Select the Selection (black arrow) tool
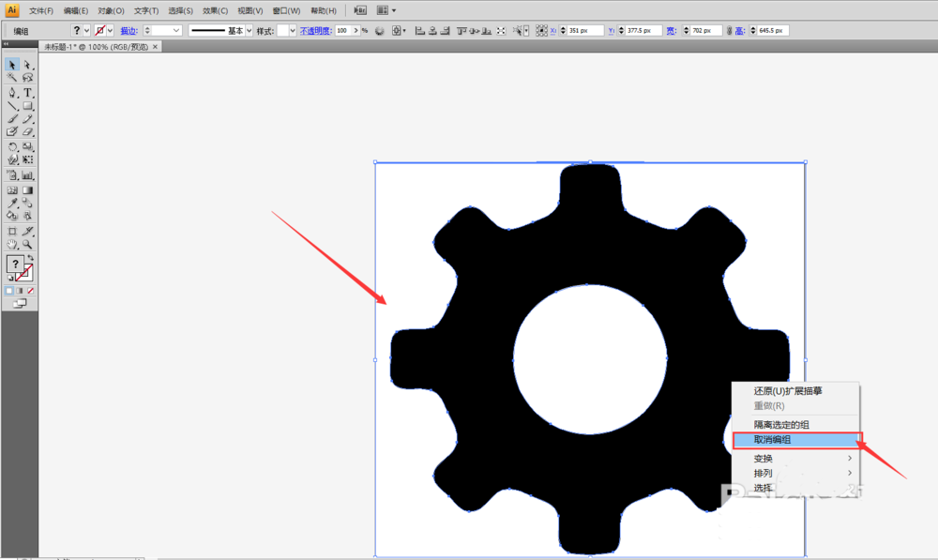Screen dimensions: 938x560 pos(12,65)
